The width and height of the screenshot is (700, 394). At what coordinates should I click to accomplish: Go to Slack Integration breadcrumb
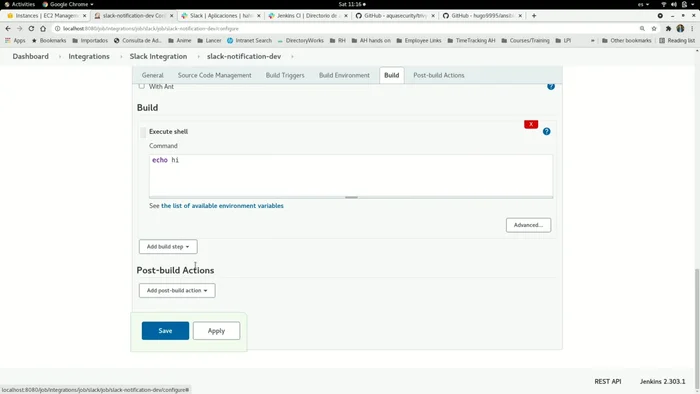[158, 57]
